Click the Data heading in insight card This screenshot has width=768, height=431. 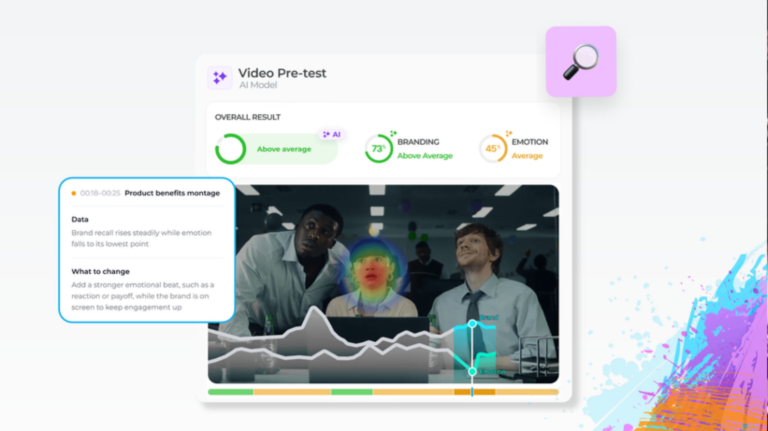click(x=80, y=219)
